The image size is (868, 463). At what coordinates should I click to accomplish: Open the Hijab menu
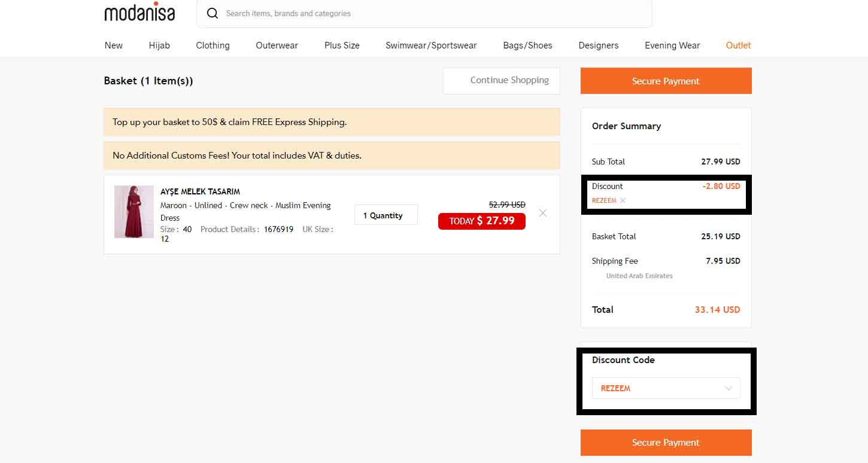tap(159, 45)
